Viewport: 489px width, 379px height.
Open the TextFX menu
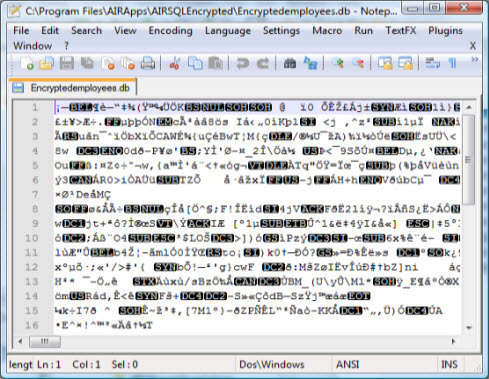(401, 30)
